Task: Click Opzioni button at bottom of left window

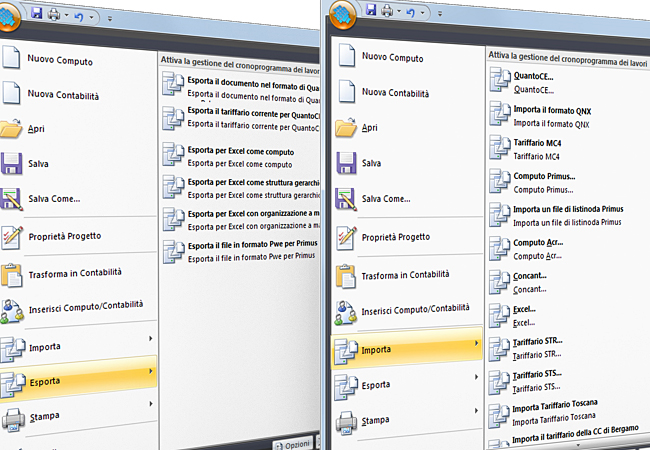Action: (294, 444)
